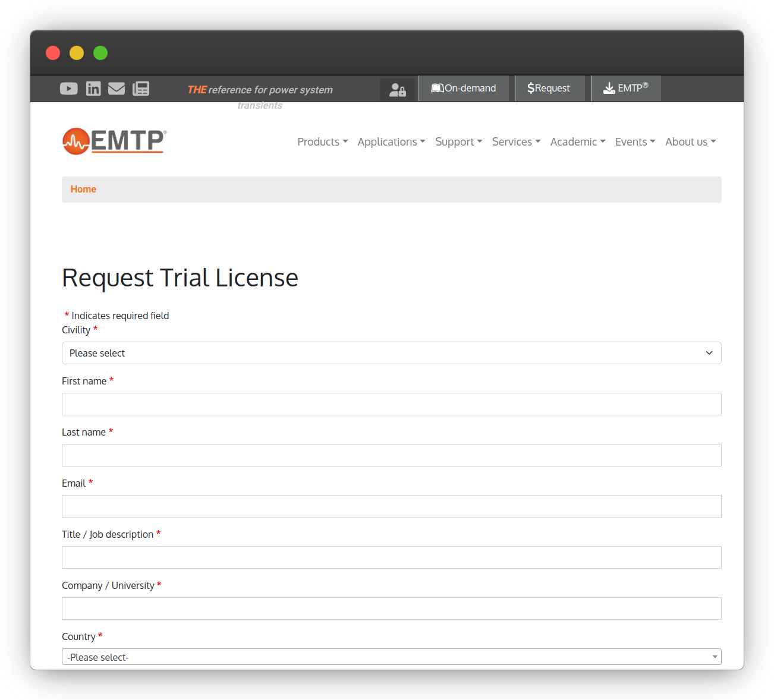Screen dimensions: 774x700
Task: Open the Services menu
Action: pyautogui.click(x=517, y=141)
